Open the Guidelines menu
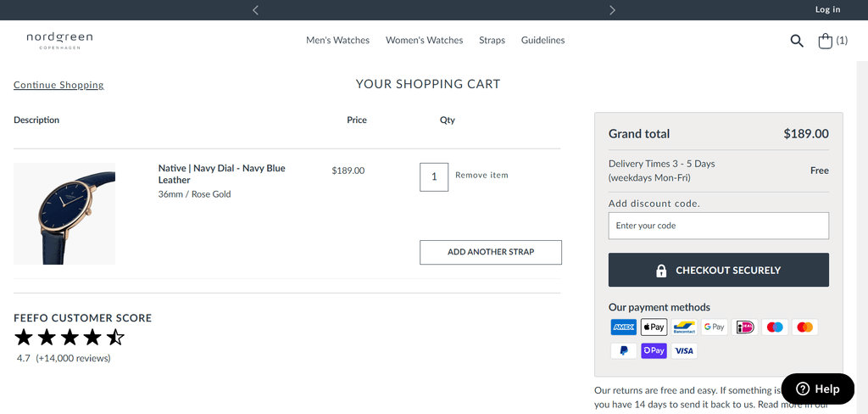Screen dimensions: 868x414 543,41
